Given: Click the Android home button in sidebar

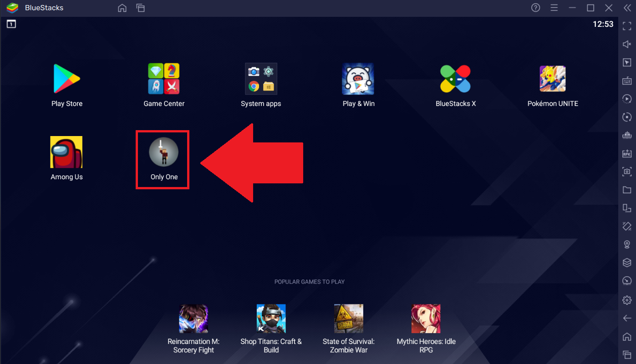Looking at the screenshot, I should (627, 336).
